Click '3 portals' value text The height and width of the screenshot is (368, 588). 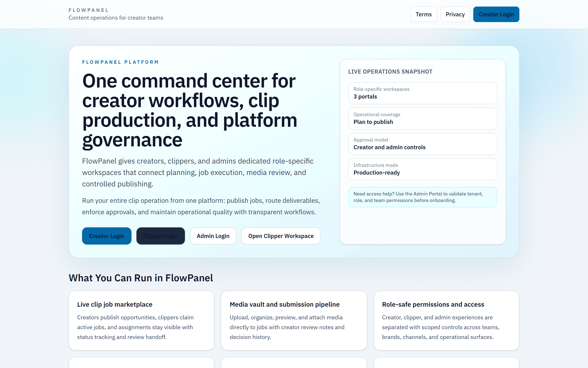[365, 97]
